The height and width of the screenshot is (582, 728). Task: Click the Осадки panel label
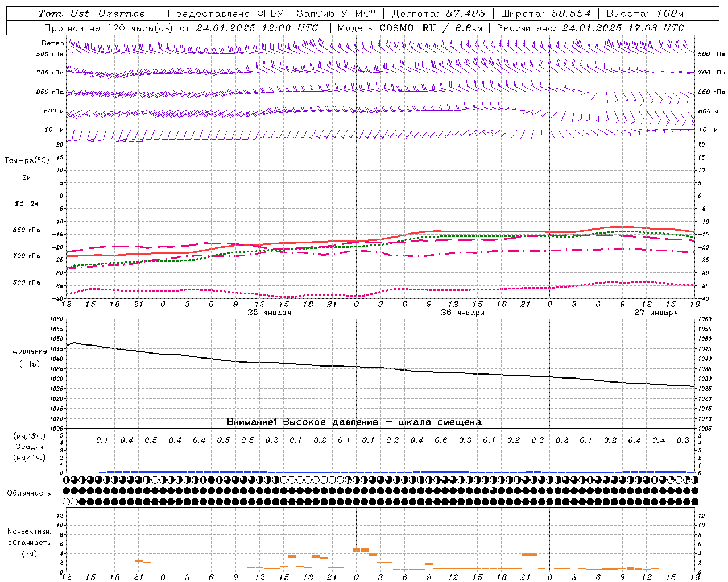30,447
